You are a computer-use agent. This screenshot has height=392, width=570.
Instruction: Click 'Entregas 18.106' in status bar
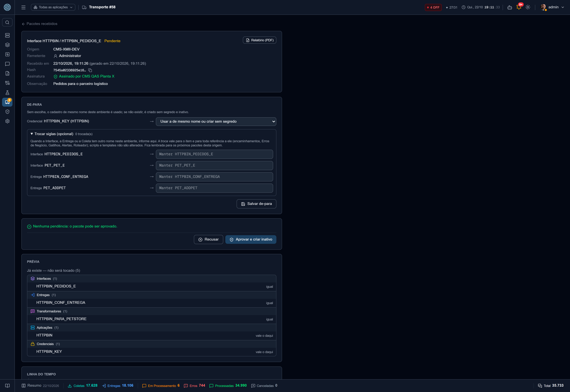[118, 386]
